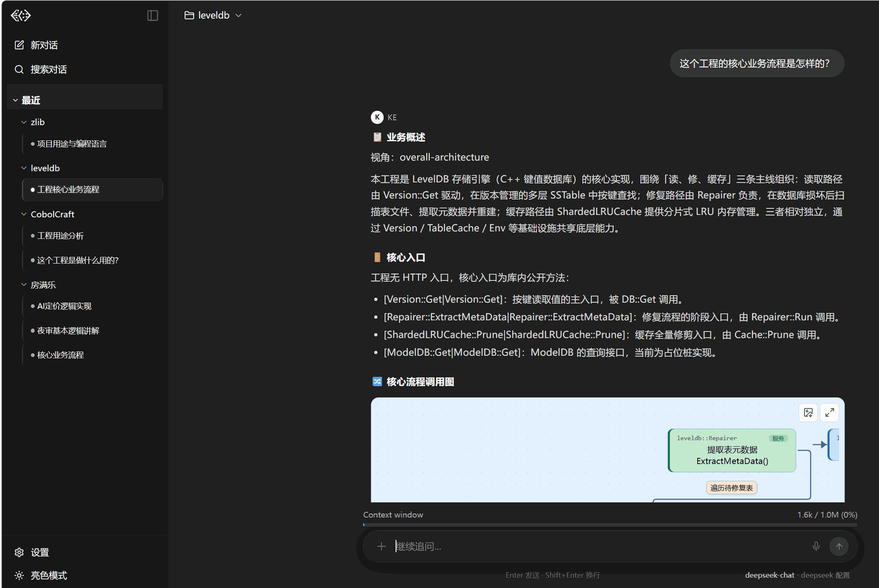
Task: Open 搜索对话 search
Action: (41, 69)
